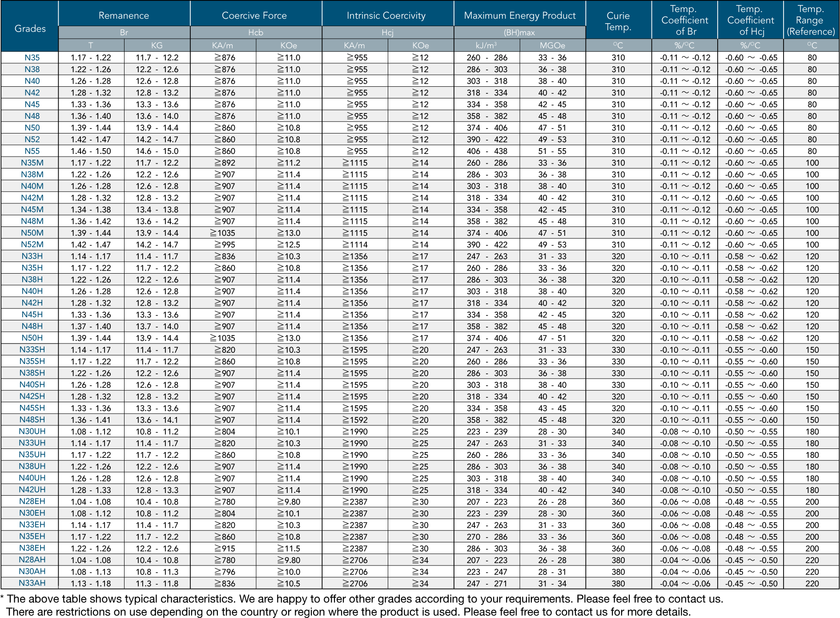Click grade N30UH label

click(32, 432)
